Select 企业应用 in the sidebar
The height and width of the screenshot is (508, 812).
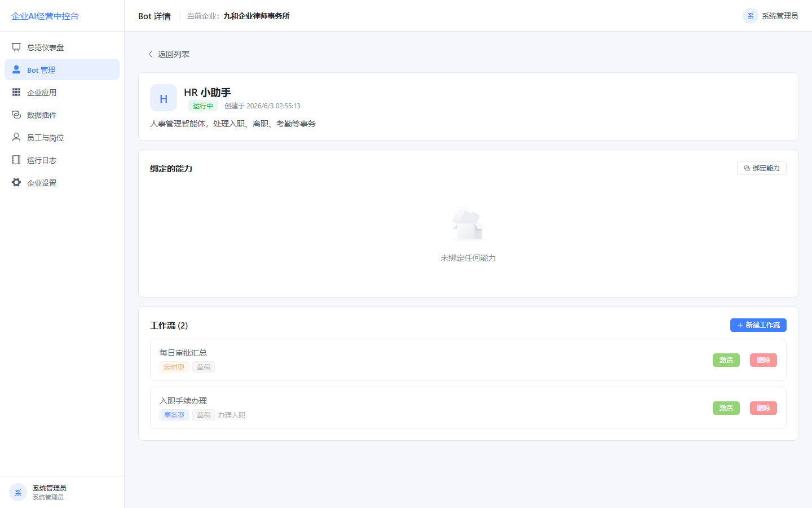coord(62,92)
